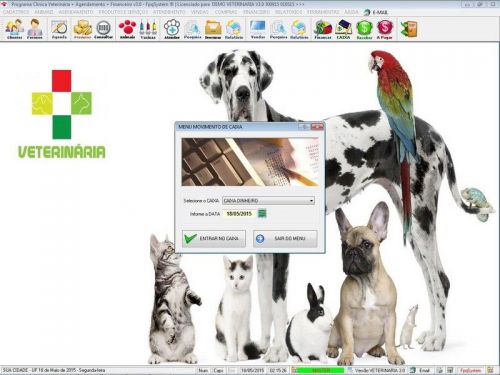Click the exit door toolbar icon
This screenshot has width=500, height=375.
(x=409, y=29)
